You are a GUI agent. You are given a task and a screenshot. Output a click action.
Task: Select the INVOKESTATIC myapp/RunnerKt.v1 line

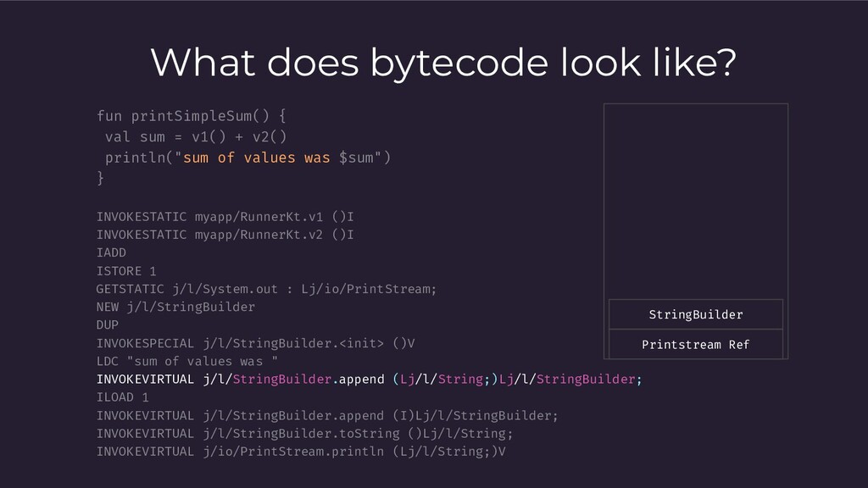225,216
